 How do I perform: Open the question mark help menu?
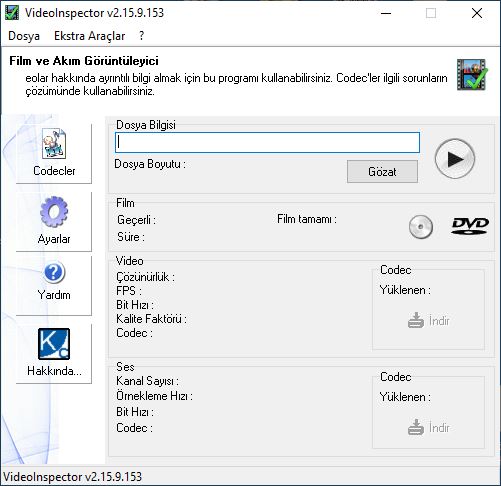(142, 36)
